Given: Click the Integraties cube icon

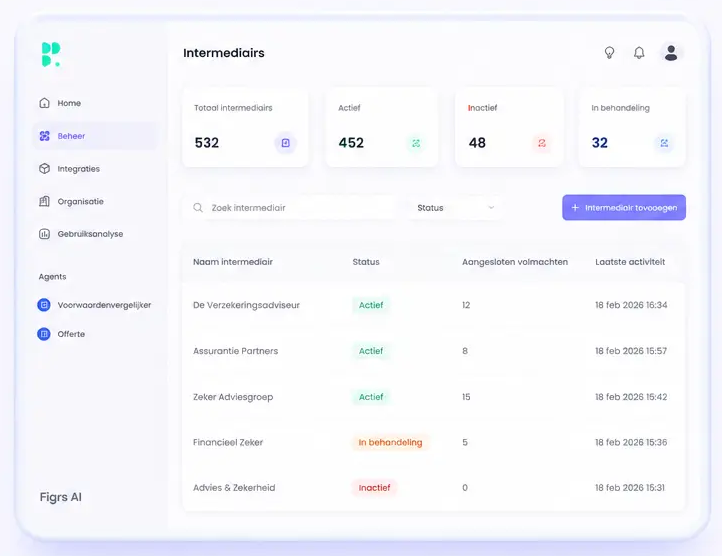Looking at the screenshot, I should pyautogui.click(x=44, y=169).
